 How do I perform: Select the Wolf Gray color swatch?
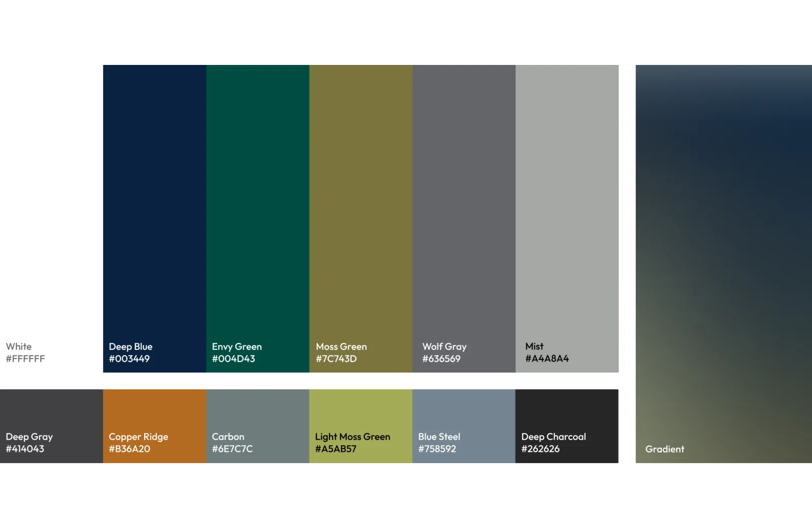464,203
